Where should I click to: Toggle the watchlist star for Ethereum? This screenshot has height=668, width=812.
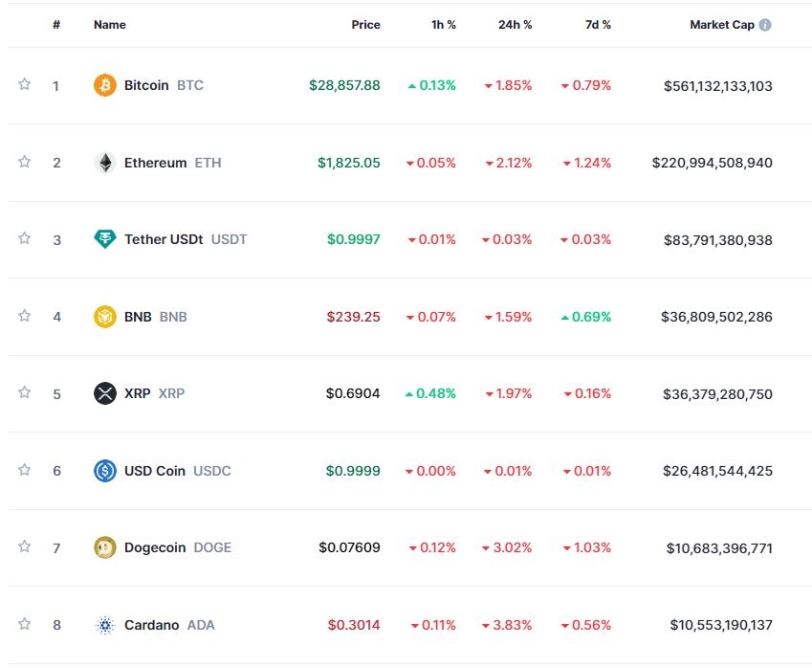(x=24, y=162)
